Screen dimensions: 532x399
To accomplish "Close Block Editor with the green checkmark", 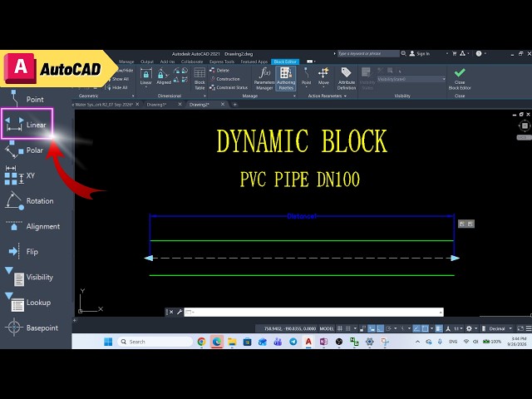I will coord(460,79).
